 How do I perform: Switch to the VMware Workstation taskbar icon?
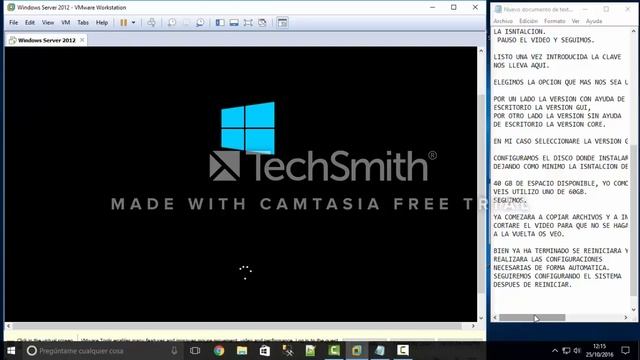tap(357, 351)
